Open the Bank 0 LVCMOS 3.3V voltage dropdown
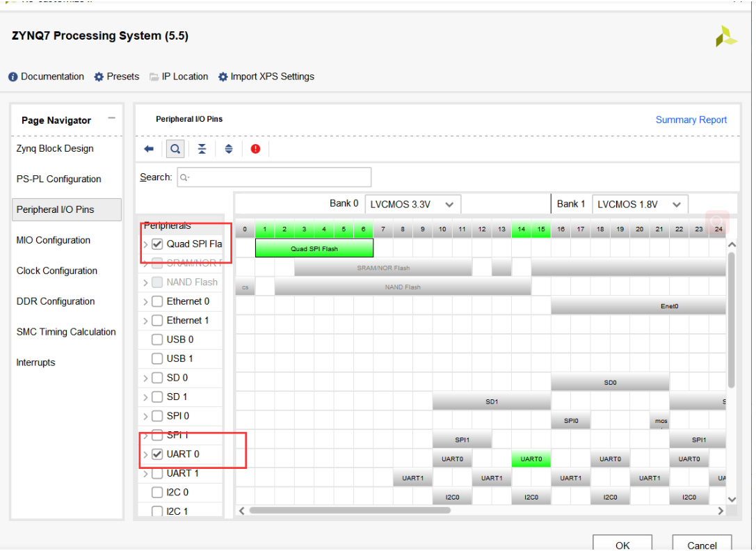Viewport: 756px width, 551px height. [449, 204]
